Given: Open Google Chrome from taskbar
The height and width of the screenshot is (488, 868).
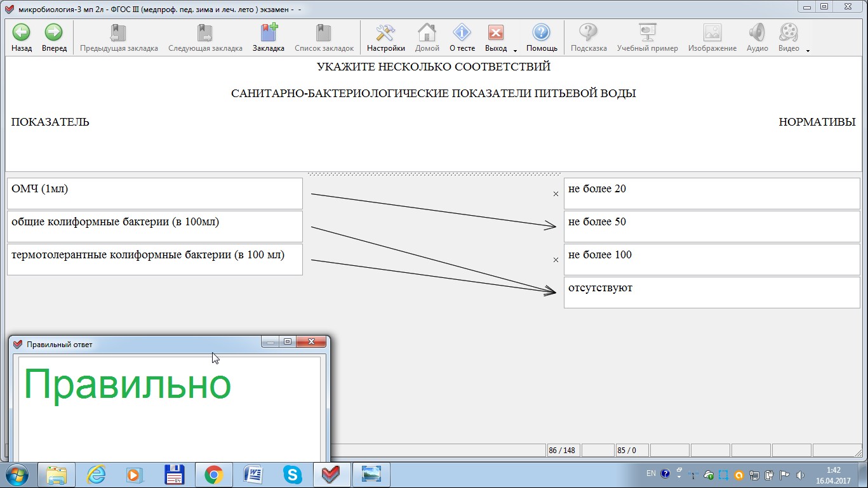Looking at the screenshot, I should coord(213,475).
